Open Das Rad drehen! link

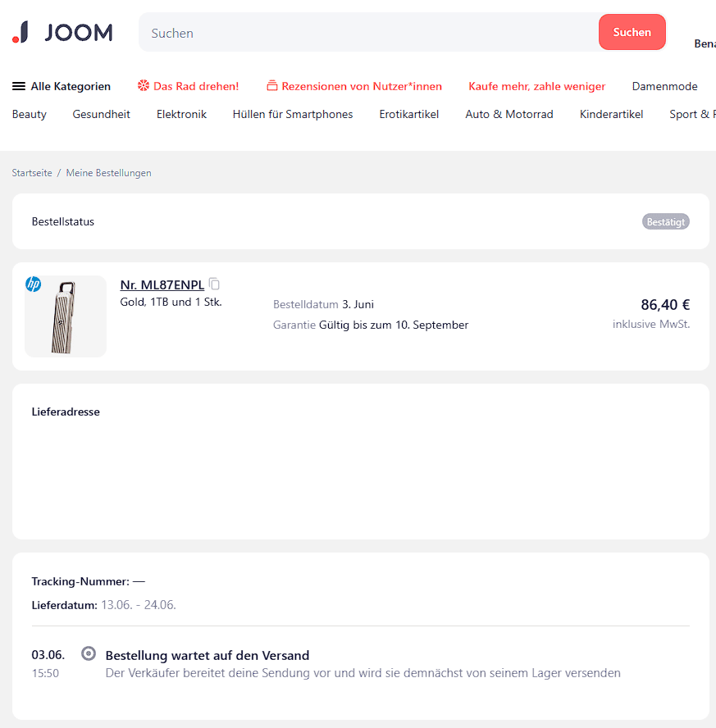196,86
